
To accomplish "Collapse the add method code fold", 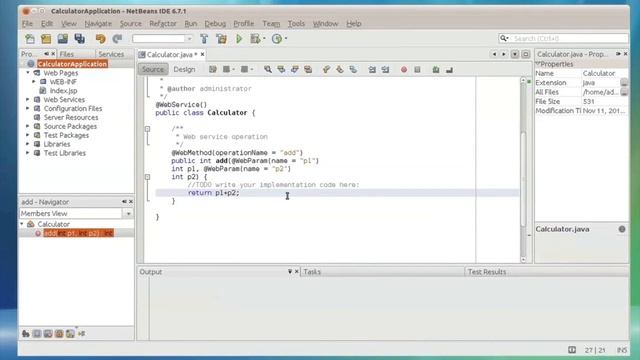I will pos(147,177).
